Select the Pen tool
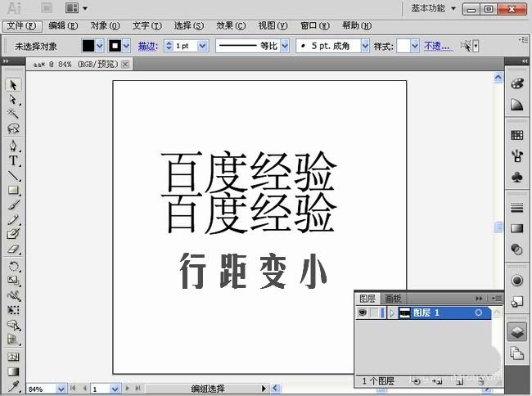 (x=13, y=145)
